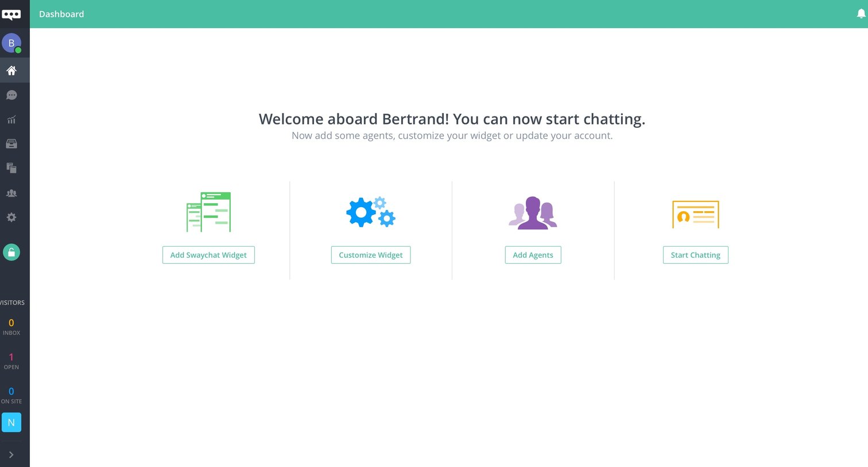Go to the Home dashboard icon
Image resolution: width=868 pixels, height=467 pixels.
click(11, 71)
